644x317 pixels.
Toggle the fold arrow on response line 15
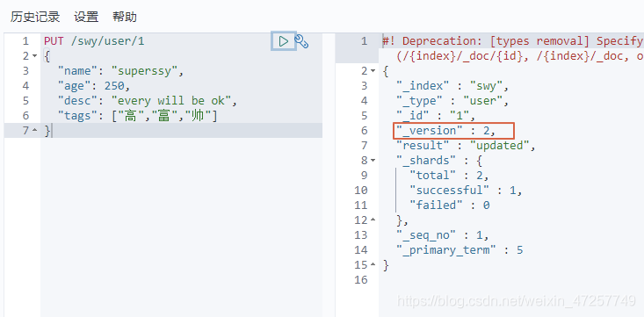click(373, 265)
